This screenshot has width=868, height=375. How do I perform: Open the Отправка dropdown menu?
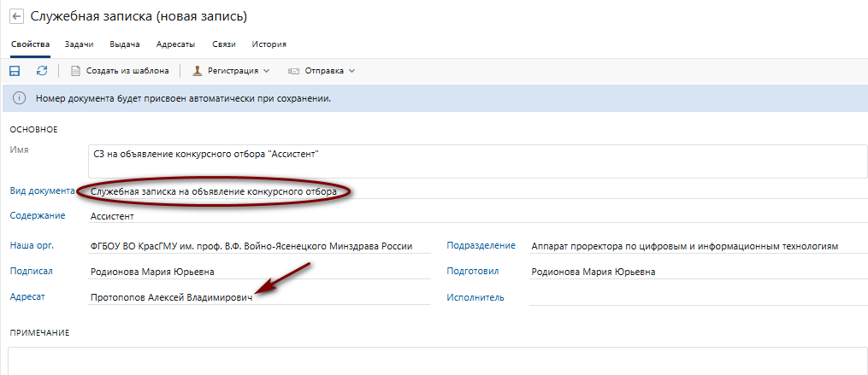(x=322, y=71)
